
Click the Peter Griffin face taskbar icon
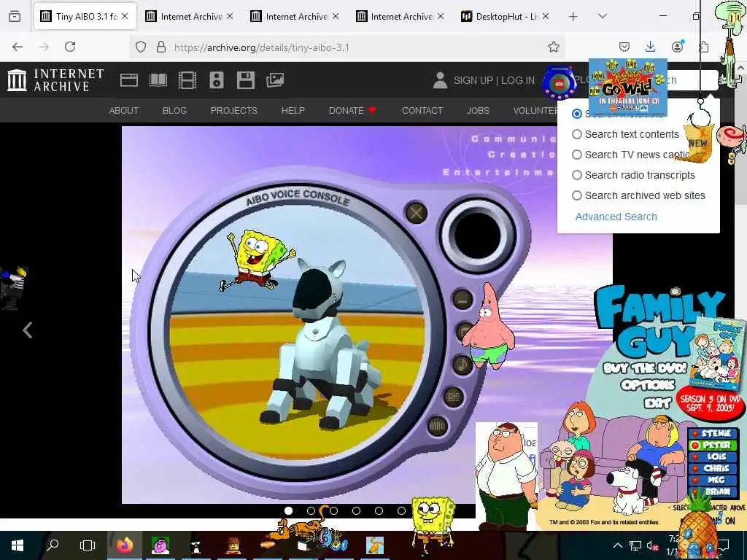click(160, 545)
